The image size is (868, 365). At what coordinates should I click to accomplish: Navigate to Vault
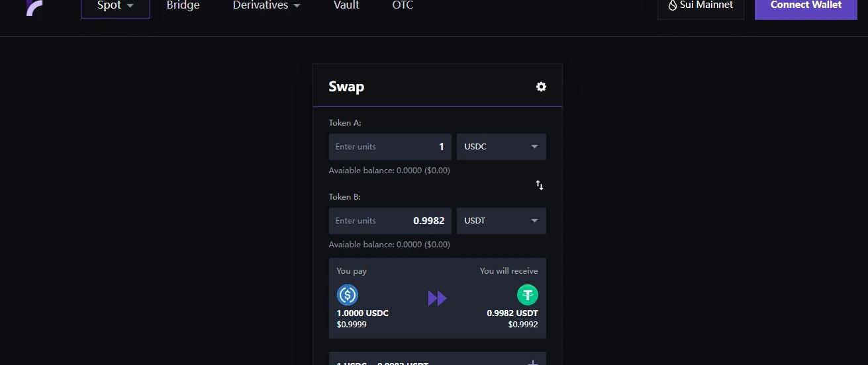click(x=346, y=6)
